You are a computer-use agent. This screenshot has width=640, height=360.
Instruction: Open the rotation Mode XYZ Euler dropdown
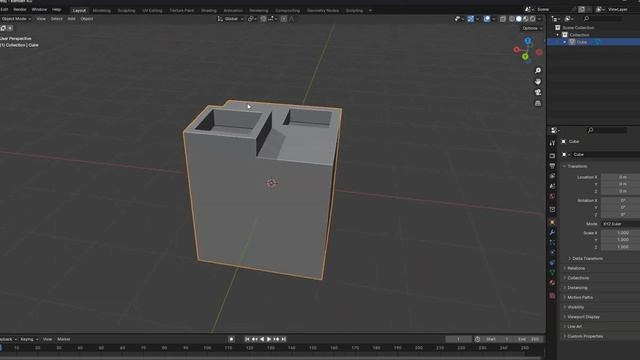tap(620, 224)
